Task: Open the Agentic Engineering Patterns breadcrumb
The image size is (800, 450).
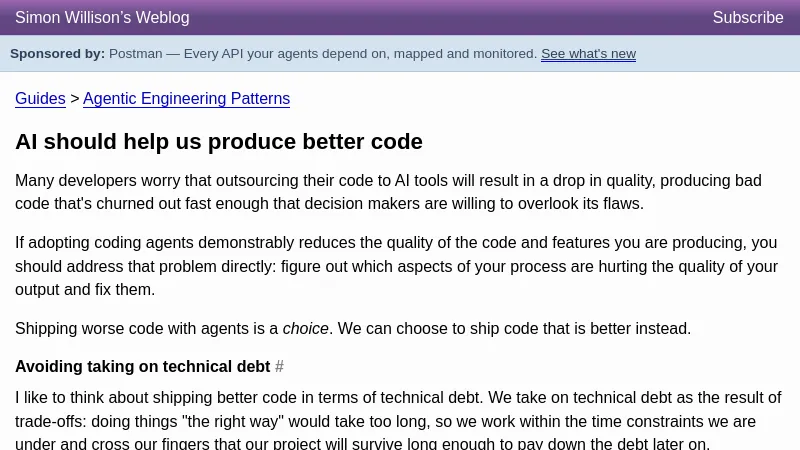Action: pyautogui.click(x=186, y=99)
